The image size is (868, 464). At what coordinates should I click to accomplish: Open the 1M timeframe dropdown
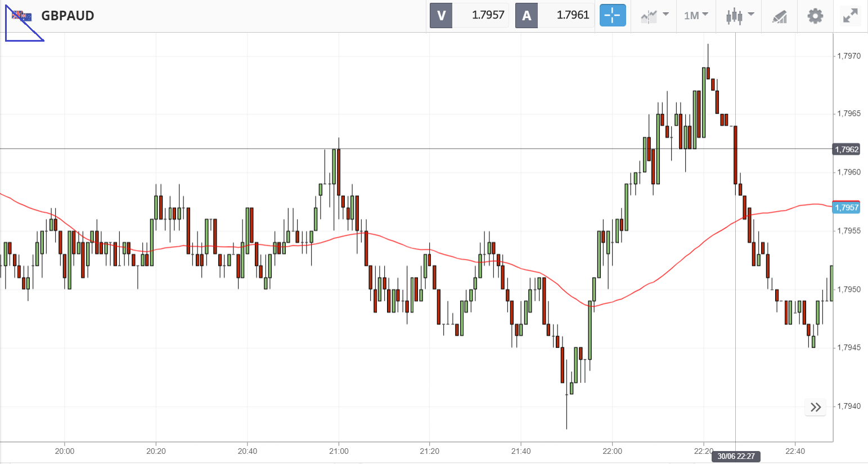[x=696, y=16]
